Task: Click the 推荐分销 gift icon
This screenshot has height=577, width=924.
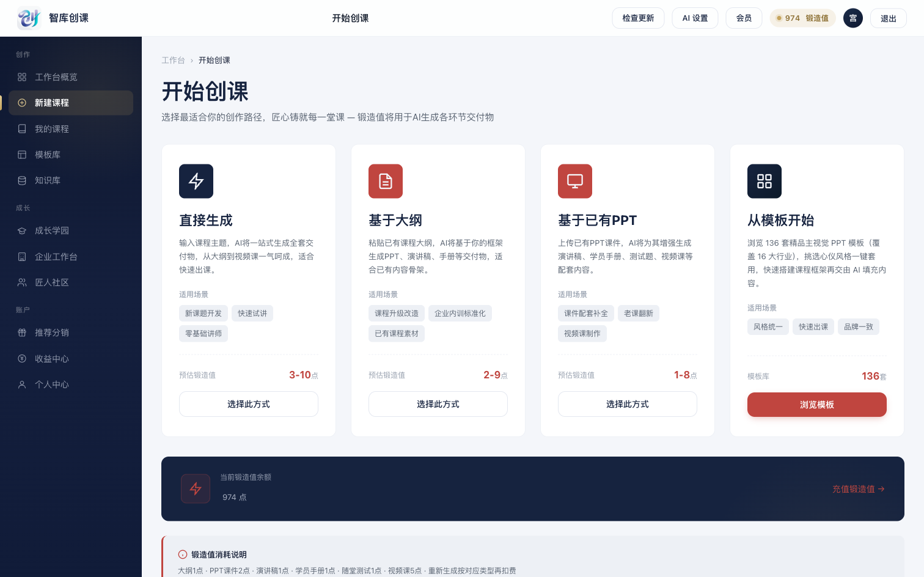Action: 22,333
